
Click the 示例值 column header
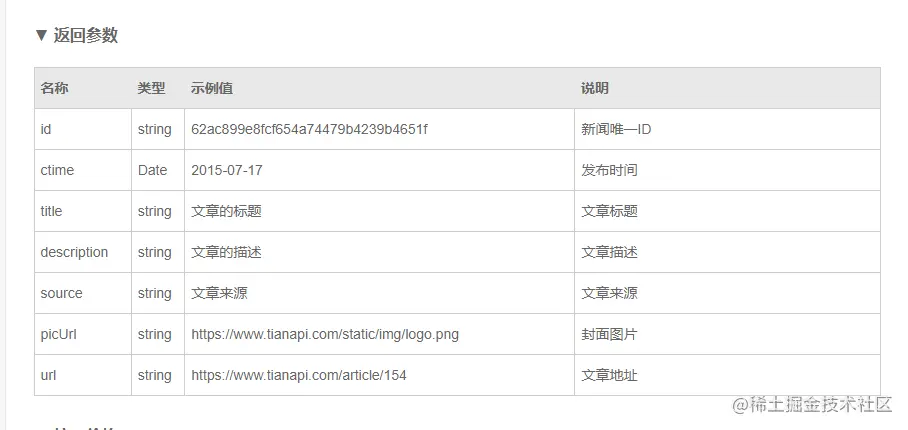tap(212, 88)
